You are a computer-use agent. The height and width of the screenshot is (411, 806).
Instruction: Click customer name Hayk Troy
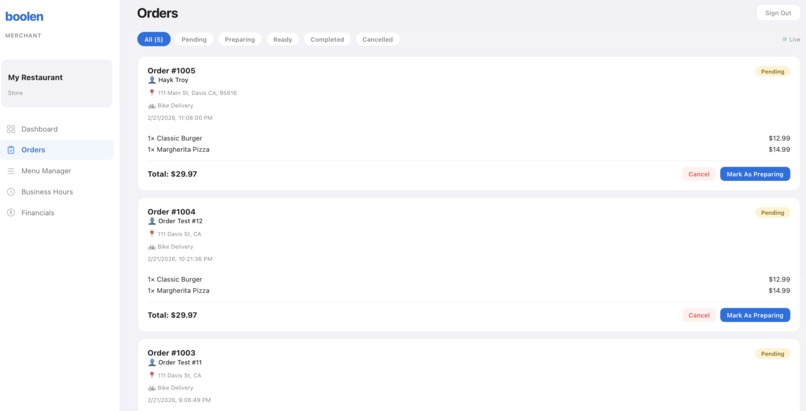pyautogui.click(x=173, y=80)
